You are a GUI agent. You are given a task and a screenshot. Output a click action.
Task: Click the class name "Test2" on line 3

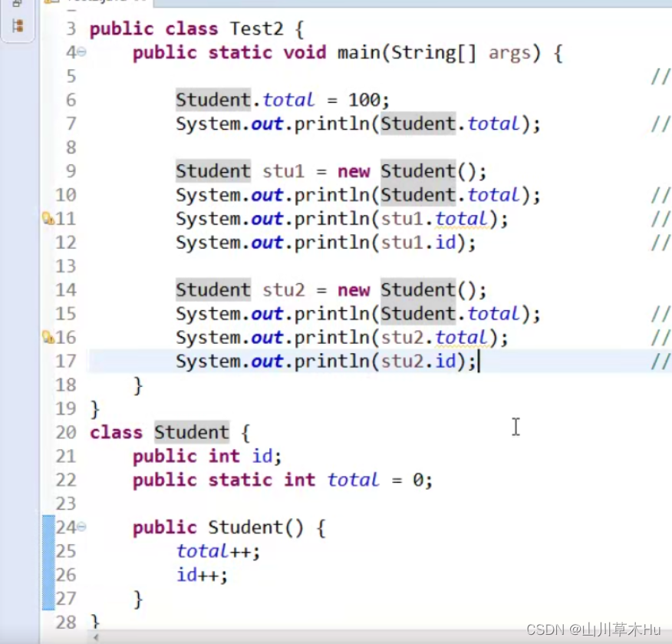[257, 29]
